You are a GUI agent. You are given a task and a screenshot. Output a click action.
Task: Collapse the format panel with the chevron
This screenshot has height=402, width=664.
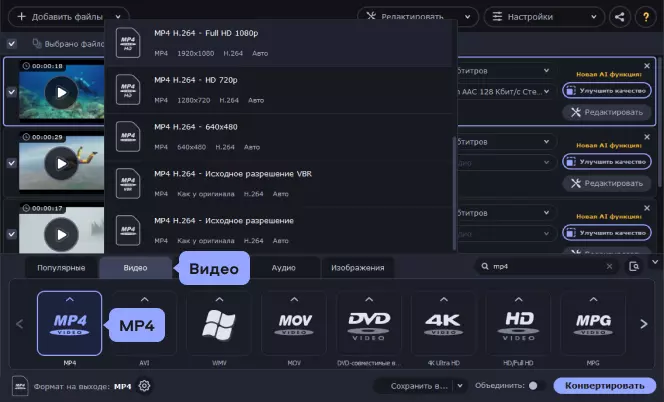coord(655,262)
